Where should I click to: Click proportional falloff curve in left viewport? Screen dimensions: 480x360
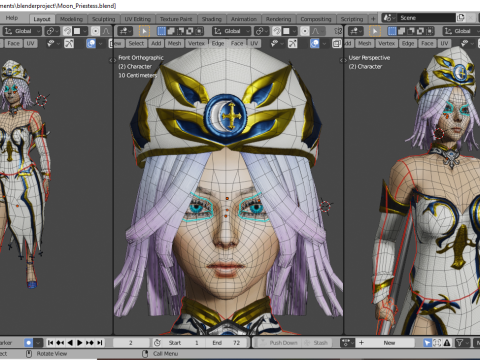click(106, 31)
